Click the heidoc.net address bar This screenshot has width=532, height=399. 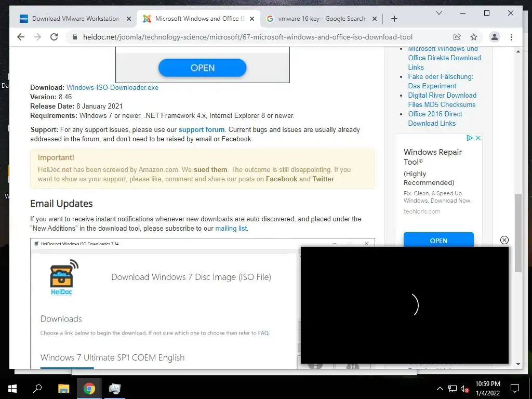point(248,37)
